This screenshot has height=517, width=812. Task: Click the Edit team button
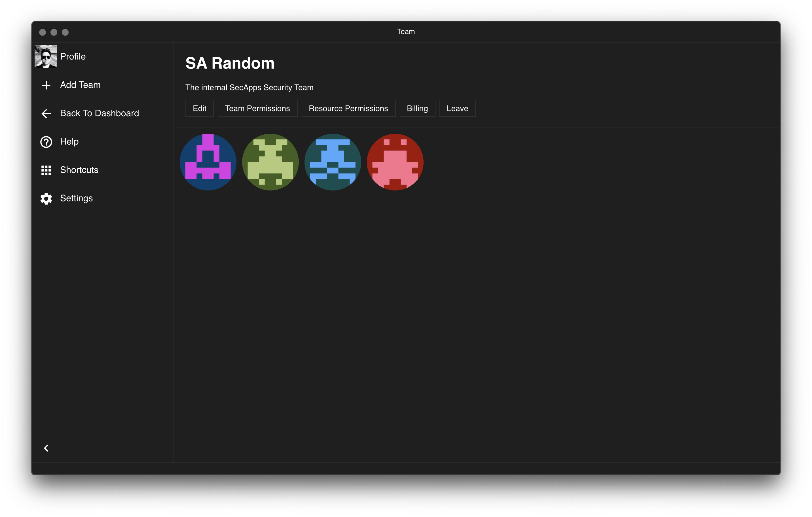coord(199,109)
